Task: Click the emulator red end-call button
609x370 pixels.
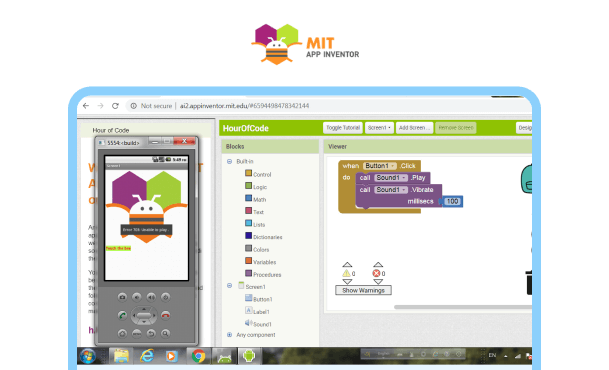Action: click(165, 315)
